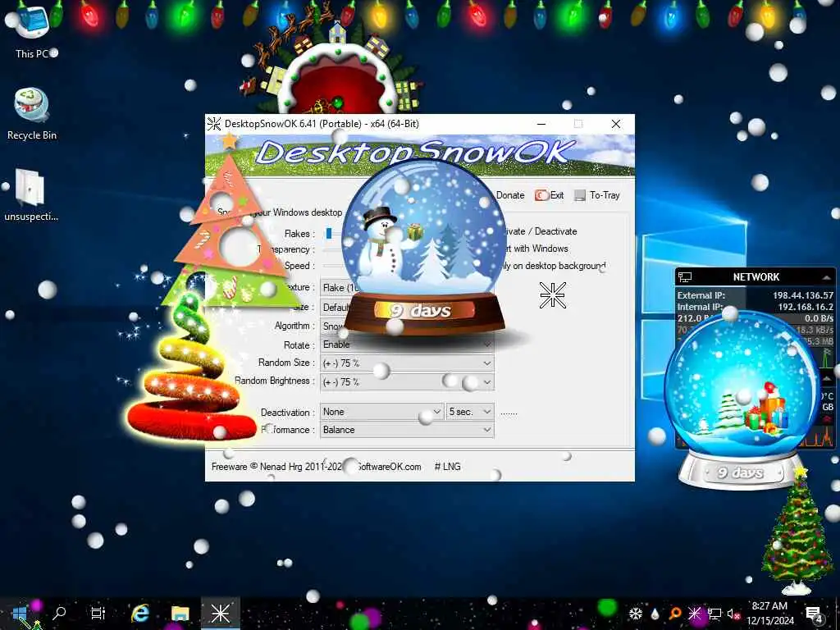
Task: Click Network gadget monitor icon
Action: click(685, 277)
